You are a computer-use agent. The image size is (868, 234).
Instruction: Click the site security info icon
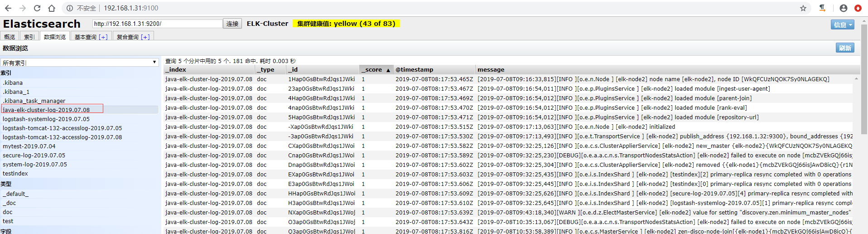coord(70,8)
